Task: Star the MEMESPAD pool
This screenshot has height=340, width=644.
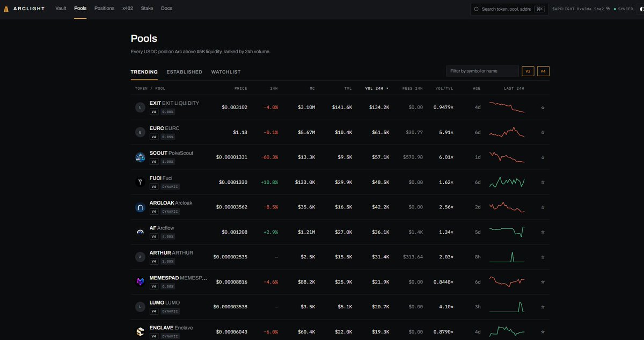Action: tap(543, 281)
